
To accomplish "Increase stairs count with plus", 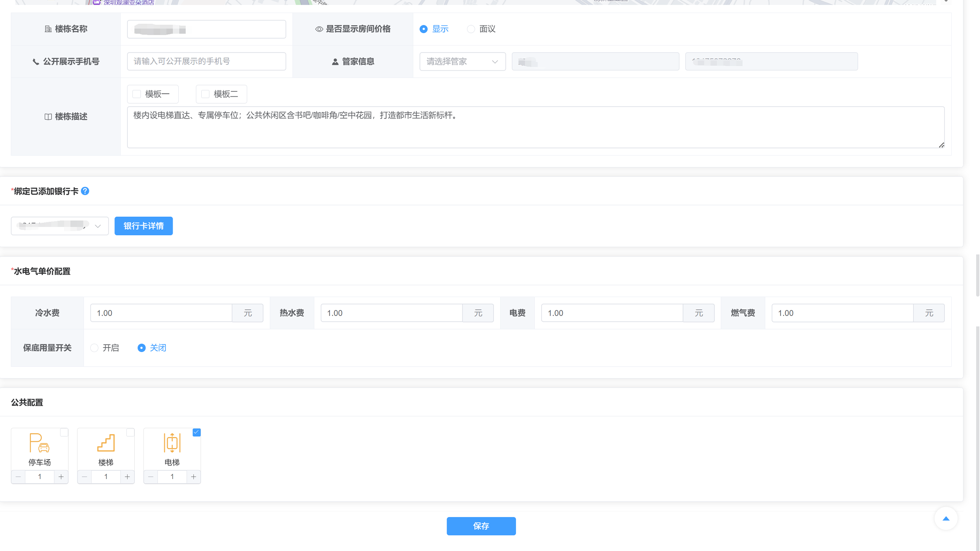I will click(x=127, y=477).
